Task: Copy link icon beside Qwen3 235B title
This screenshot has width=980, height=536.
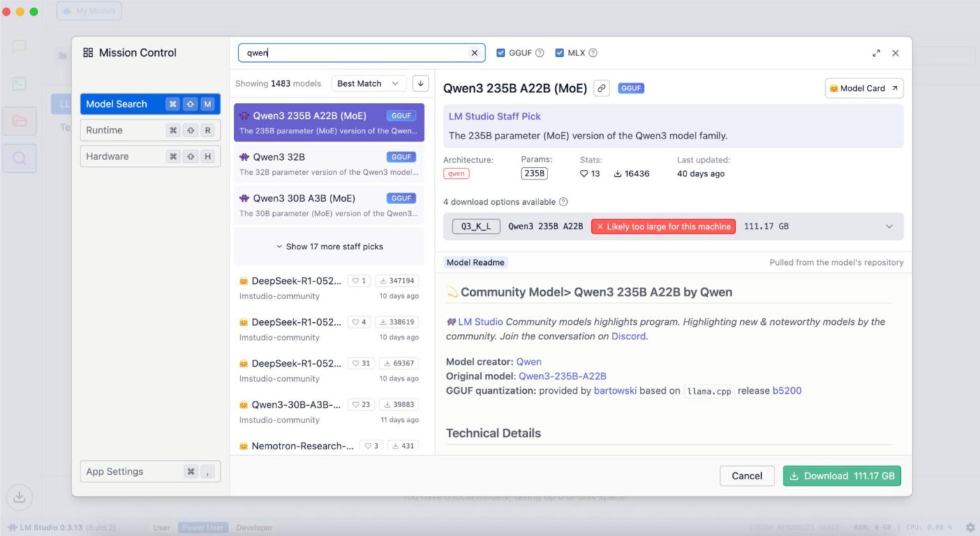Action: [x=602, y=88]
